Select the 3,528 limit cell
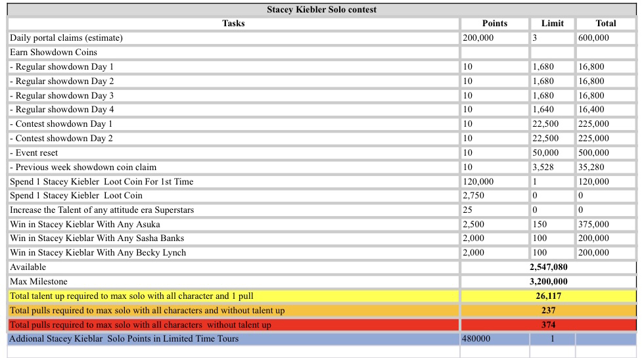644x358 pixels. coord(552,167)
